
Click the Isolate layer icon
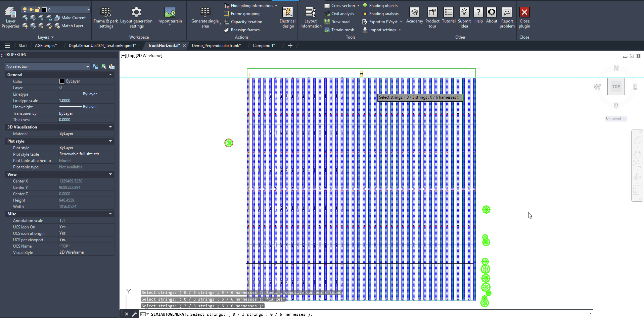point(33,18)
